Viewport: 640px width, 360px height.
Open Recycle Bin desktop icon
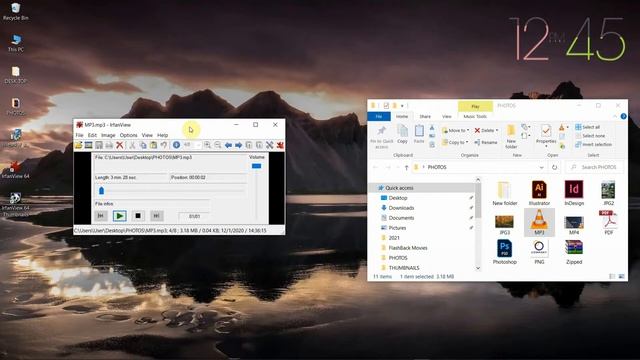pos(16,11)
